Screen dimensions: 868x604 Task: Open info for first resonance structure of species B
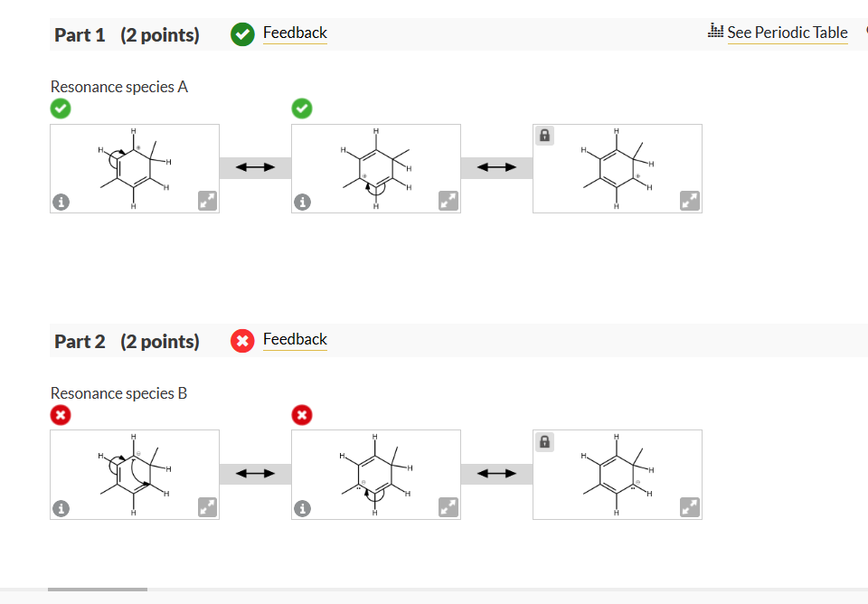pyautogui.click(x=61, y=508)
